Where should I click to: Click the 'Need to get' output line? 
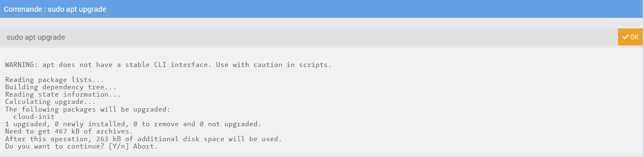point(69,131)
